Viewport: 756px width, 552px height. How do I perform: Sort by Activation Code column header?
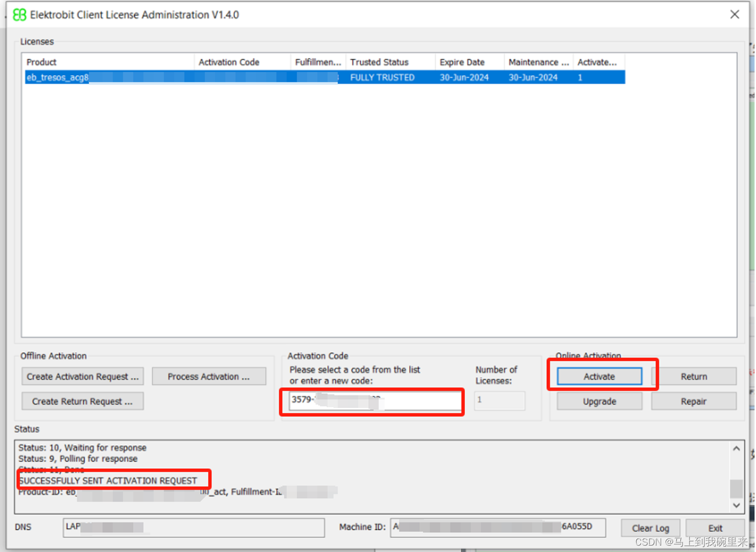point(243,62)
